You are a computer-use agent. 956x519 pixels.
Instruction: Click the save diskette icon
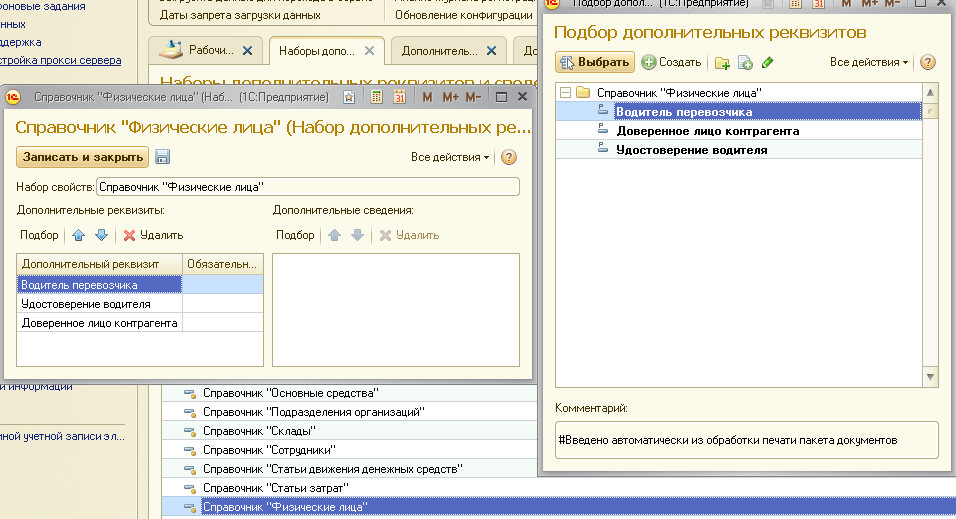(162, 157)
